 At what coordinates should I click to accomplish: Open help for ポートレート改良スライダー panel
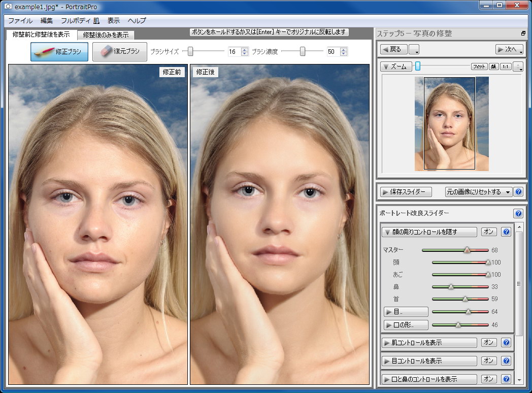pos(518,213)
